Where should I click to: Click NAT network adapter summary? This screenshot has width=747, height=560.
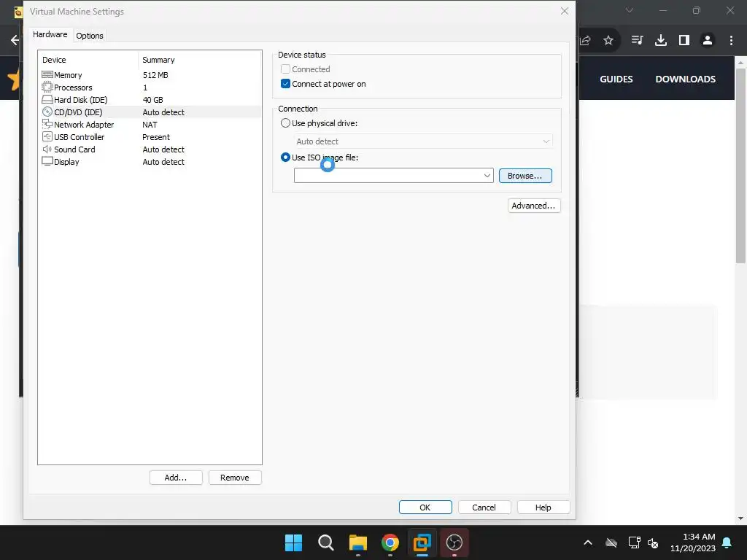(x=150, y=124)
